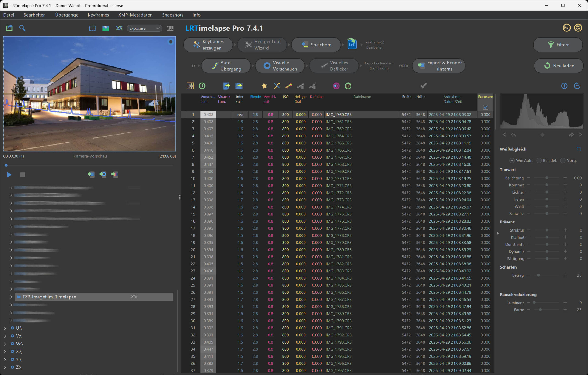Expand the TZB-Imagefilm_Timelapse folder
588x375 pixels.
click(x=11, y=297)
